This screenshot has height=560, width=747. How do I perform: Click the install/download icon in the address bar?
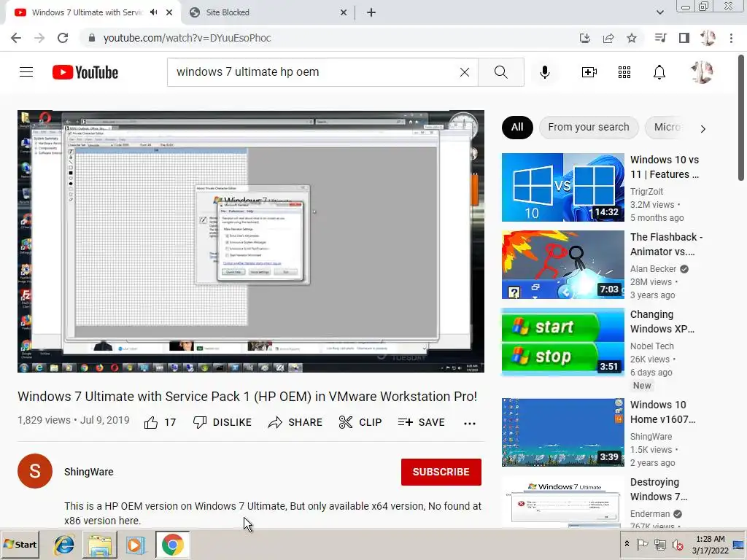click(x=585, y=38)
